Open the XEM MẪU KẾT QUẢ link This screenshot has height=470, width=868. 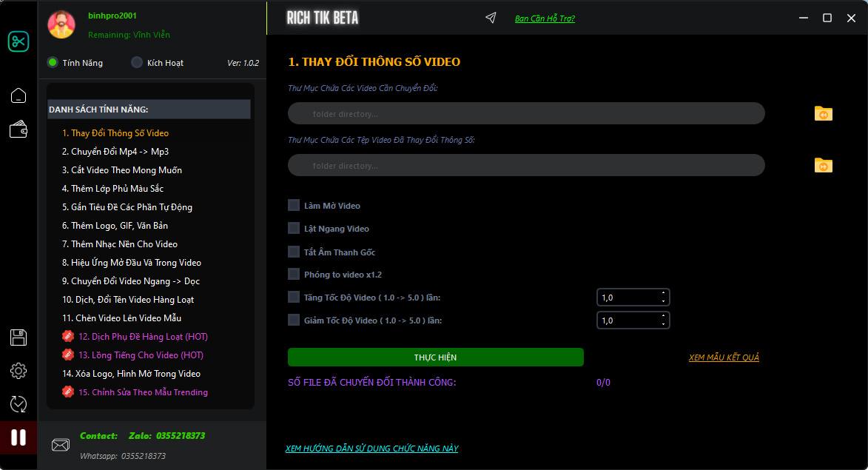coord(724,357)
